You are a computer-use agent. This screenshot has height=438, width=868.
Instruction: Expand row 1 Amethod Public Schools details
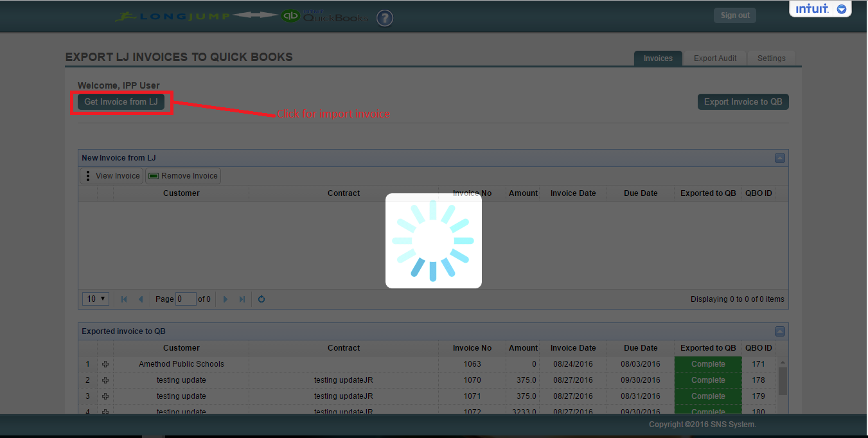pos(105,364)
